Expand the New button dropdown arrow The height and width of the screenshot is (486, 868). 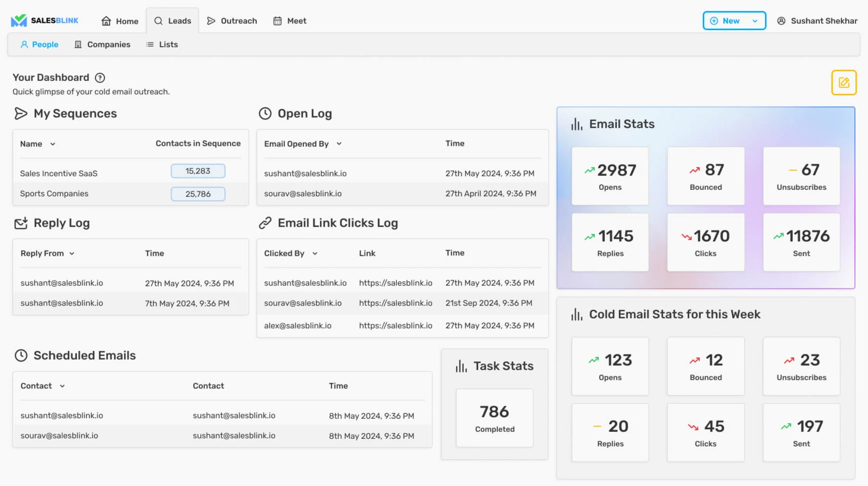tap(755, 21)
